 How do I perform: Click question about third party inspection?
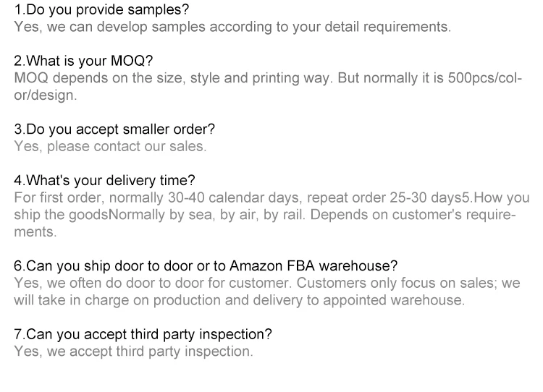143,334
